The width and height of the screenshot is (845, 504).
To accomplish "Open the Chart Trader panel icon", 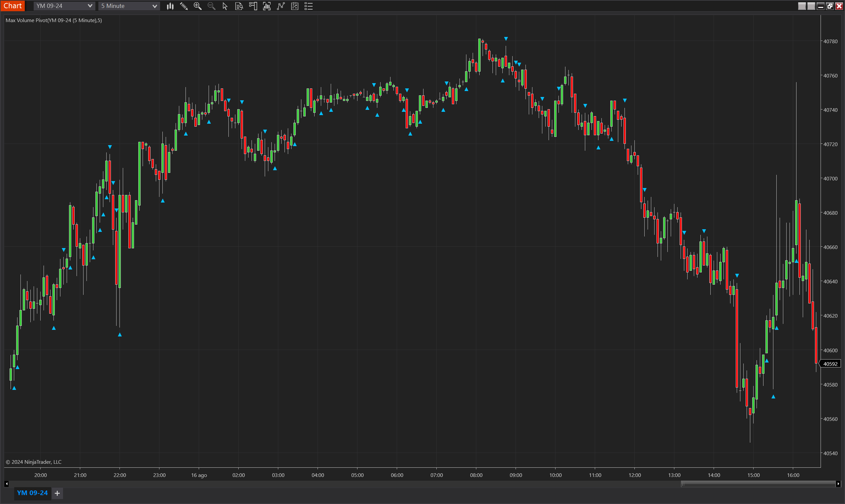I will 253,6.
